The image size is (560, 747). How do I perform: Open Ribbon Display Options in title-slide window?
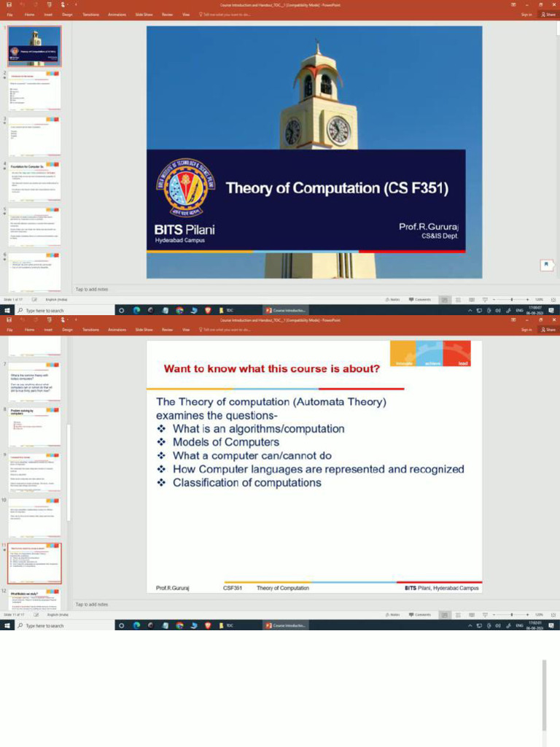click(513, 5)
